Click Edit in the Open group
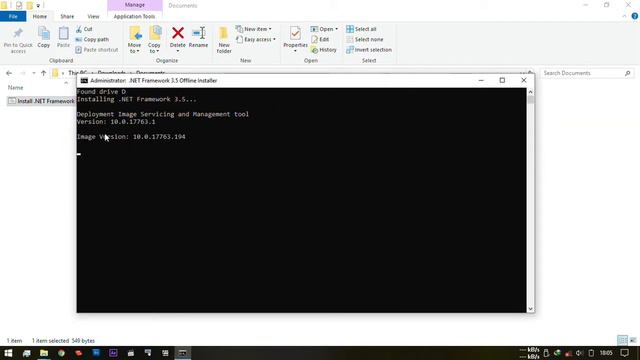This screenshot has width=640, height=360. pos(320,40)
